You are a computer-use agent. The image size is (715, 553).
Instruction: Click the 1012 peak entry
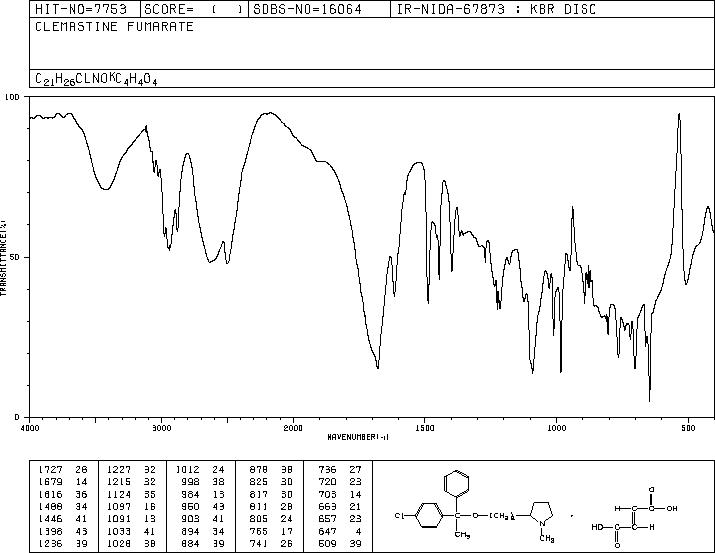[200, 469]
